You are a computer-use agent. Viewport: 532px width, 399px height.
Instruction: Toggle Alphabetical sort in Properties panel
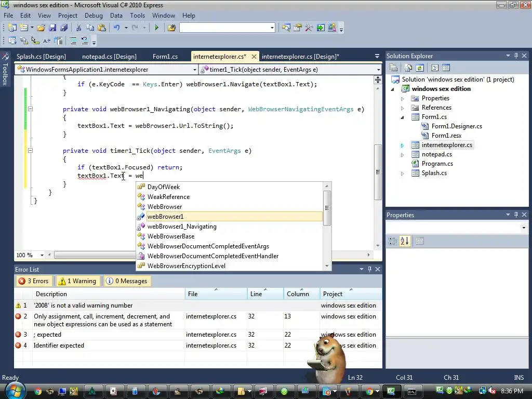(x=405, y=241)
